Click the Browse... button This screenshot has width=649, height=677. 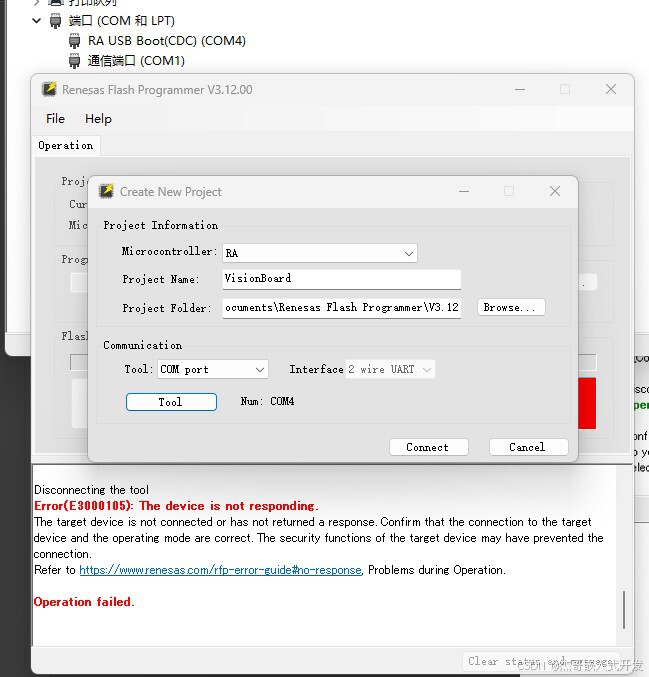(511, 307)
